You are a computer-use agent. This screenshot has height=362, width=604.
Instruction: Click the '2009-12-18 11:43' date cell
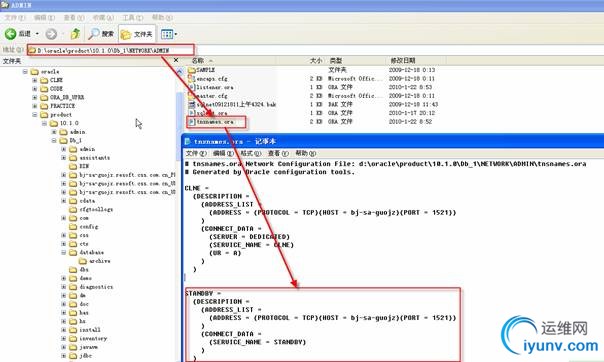(413, 104)
